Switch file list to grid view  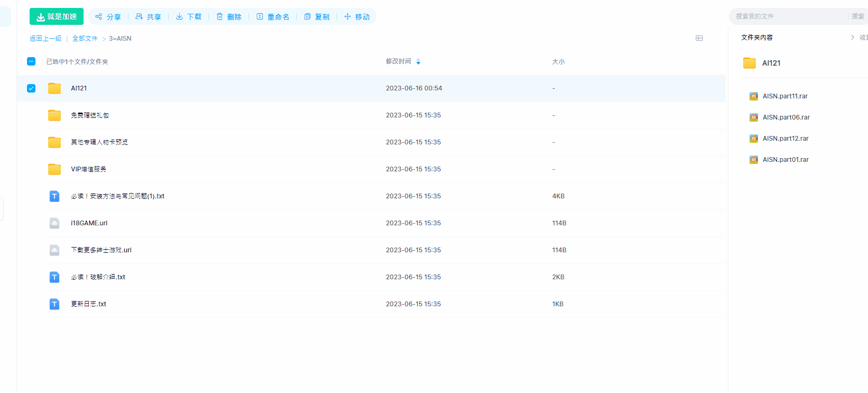click(x=699, y=38)
